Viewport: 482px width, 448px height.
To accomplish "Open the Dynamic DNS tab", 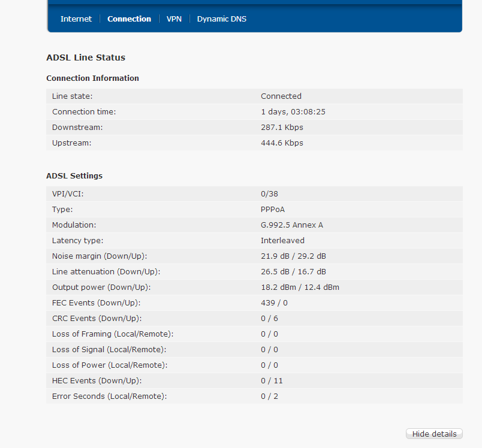I will (222, 19).
